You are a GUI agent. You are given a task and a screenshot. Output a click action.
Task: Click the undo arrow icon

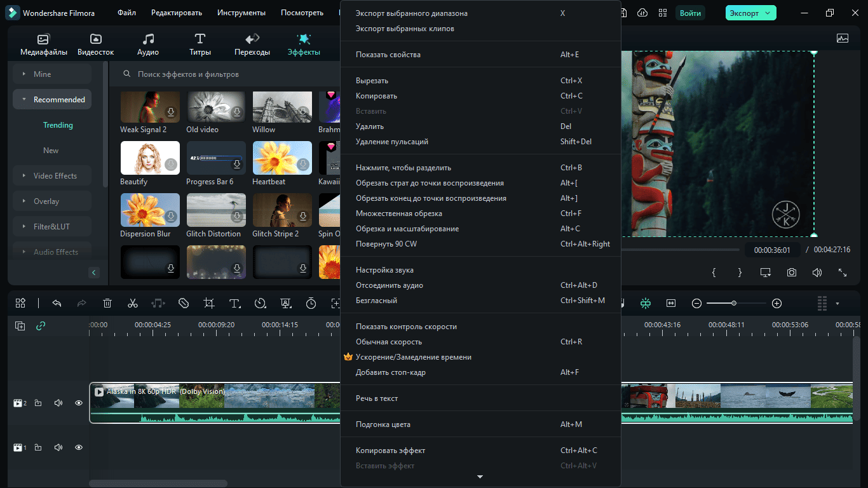(x=57, y=303)
